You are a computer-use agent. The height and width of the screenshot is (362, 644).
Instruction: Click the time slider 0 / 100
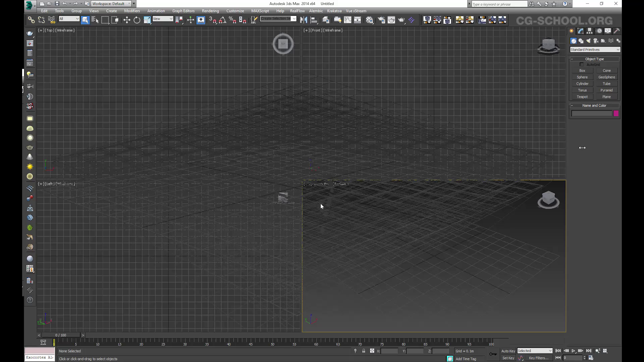(61, 335)
